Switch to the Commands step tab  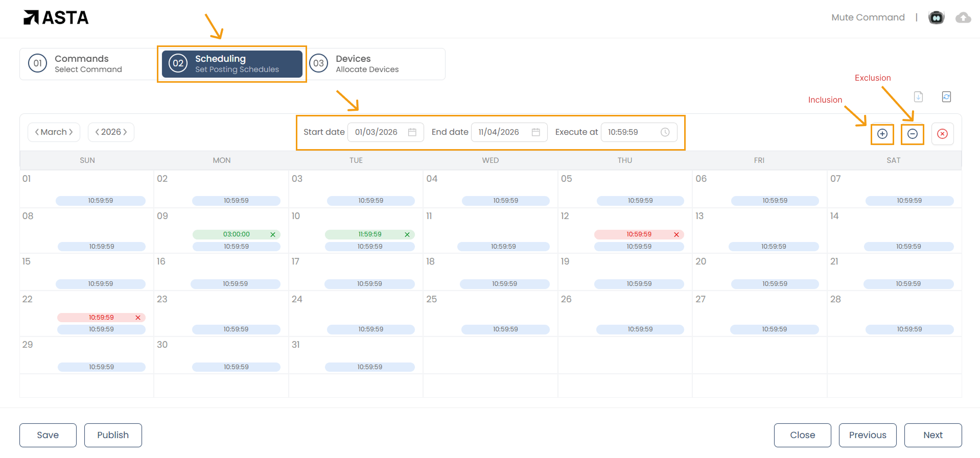[x=88, y=64]
